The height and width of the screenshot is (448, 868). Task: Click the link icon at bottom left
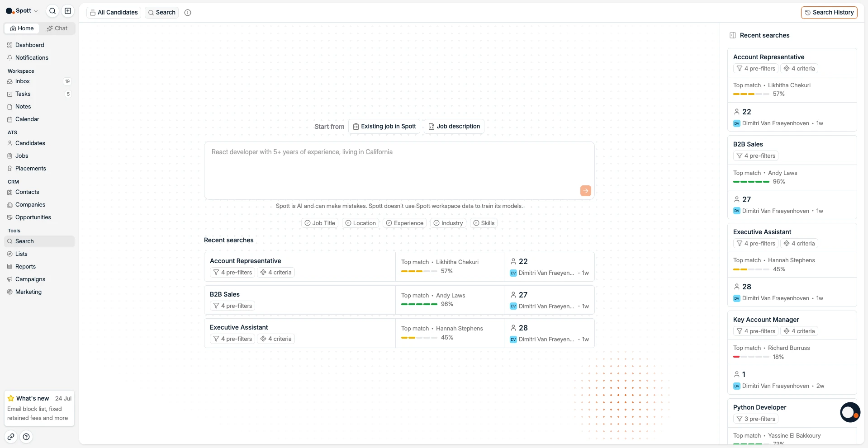pos(11,437)
